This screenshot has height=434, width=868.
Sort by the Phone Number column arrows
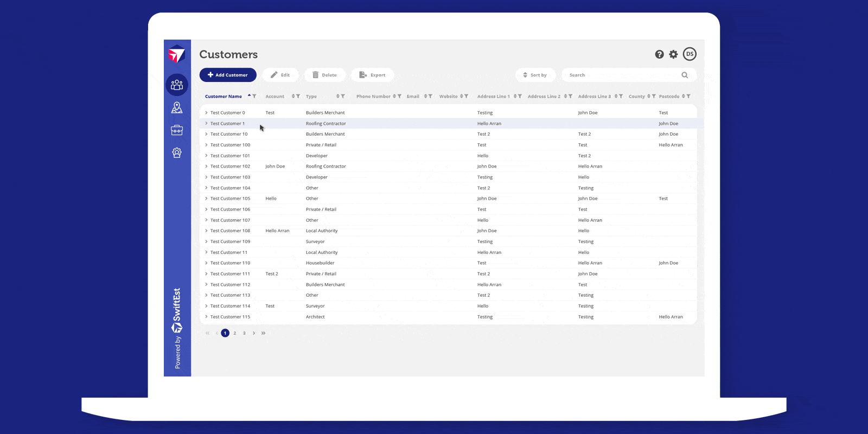point(394,96)
